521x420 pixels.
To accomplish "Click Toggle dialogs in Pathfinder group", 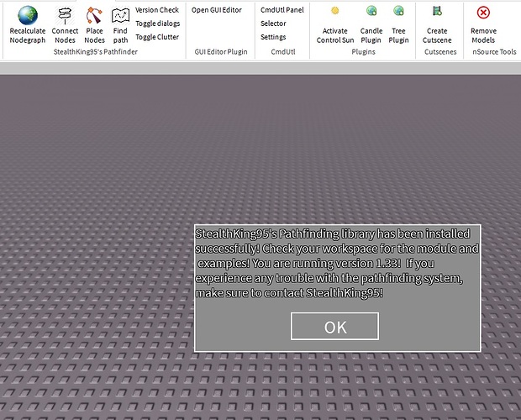I will (157, 24).
